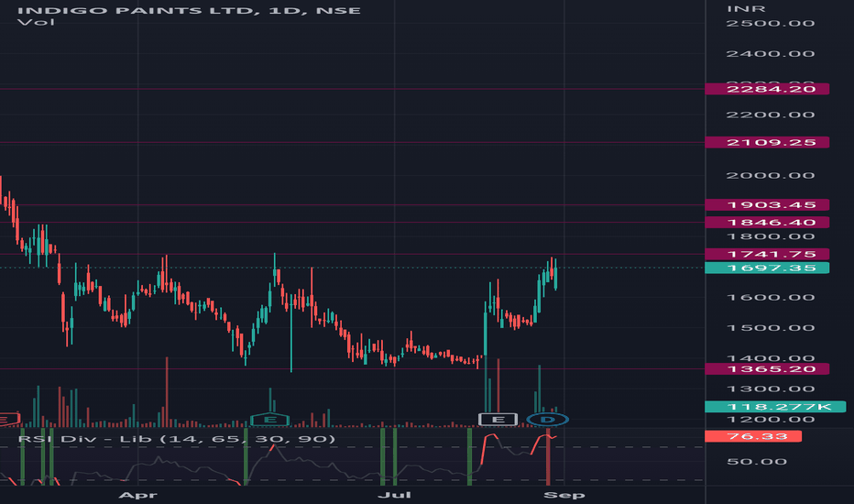Click the 2000.00 price scale label

(x=770, y=175)
